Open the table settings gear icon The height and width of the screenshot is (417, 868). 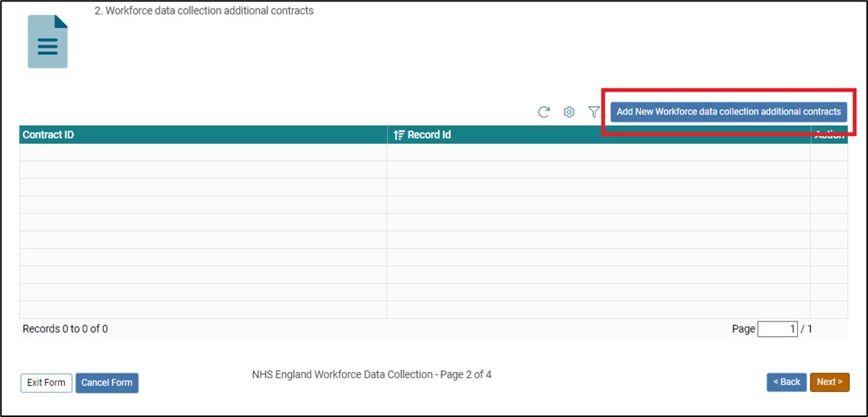(x=569, y=112)
